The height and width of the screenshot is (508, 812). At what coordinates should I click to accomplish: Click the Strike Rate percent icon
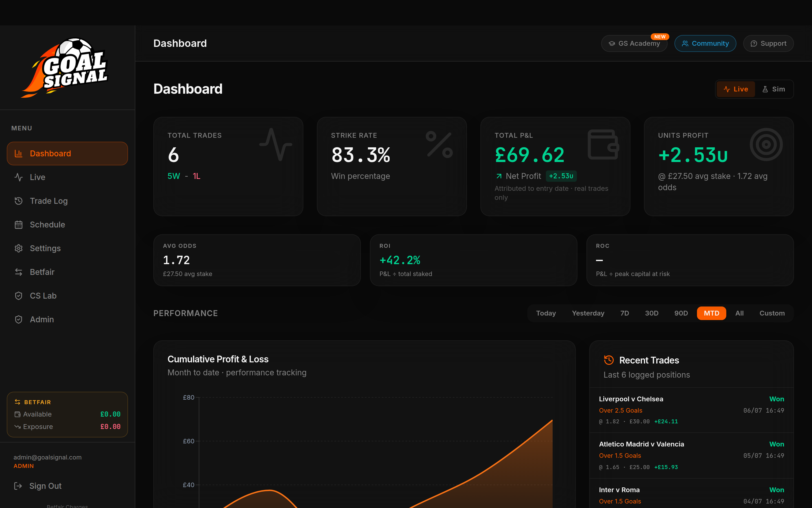439,144
